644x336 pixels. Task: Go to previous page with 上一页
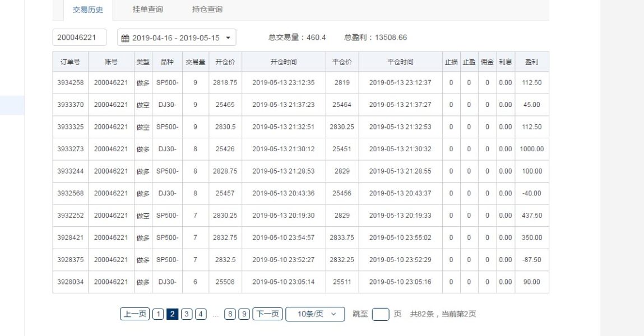135,314
